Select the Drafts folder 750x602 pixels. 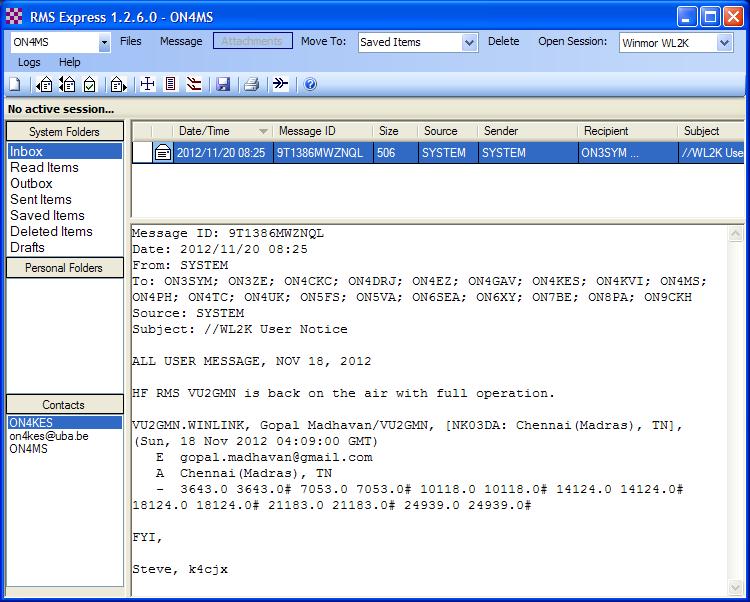point(65,247)
